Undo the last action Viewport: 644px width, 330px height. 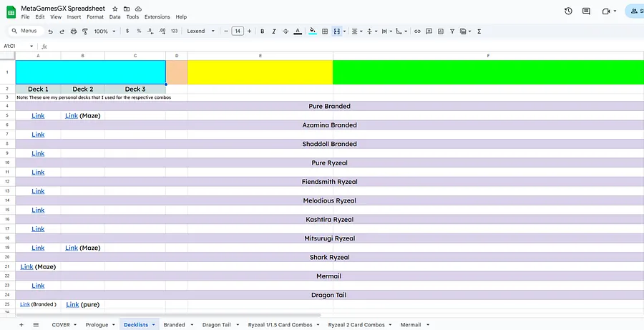(x=51, y=31)
